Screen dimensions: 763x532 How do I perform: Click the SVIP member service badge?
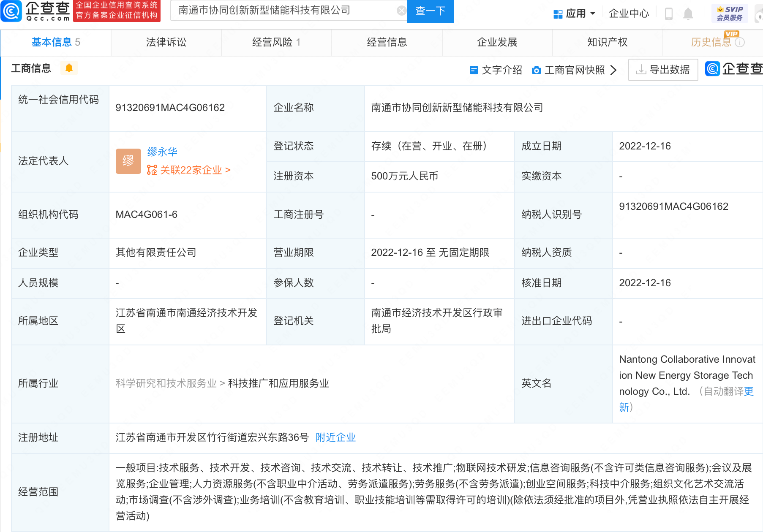pyautogui.click(x=730, y=14)
